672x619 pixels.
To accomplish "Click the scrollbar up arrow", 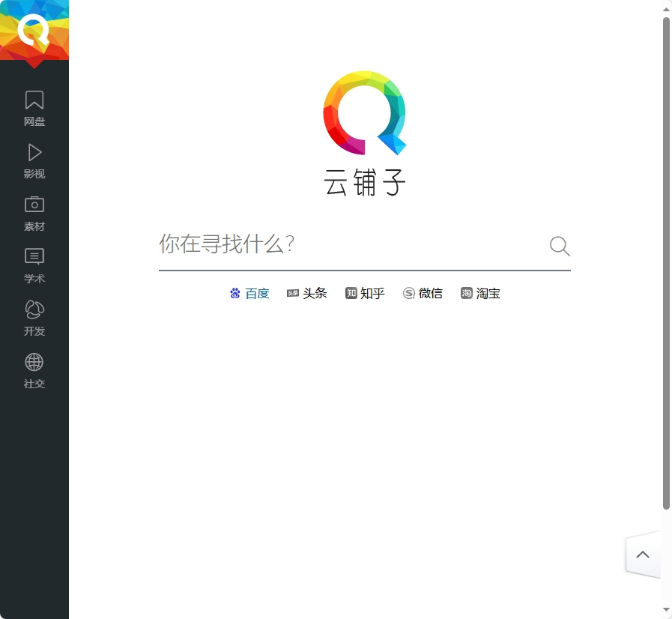I will (666, 8).
